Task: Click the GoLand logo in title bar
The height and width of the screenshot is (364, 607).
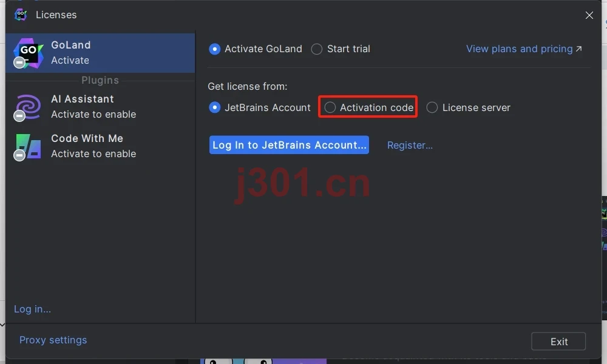Action: [21, 15]
